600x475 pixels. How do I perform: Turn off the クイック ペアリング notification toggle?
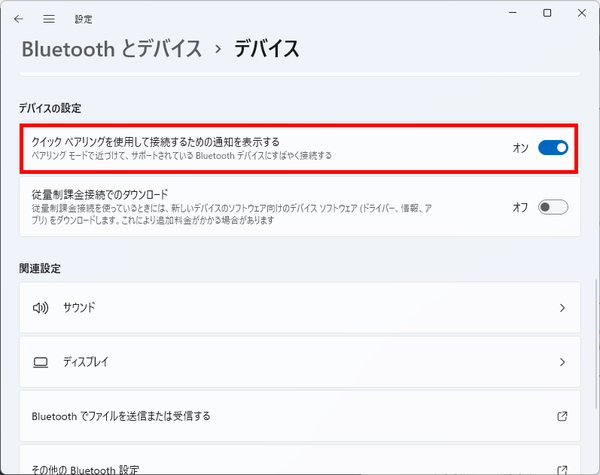553,148
